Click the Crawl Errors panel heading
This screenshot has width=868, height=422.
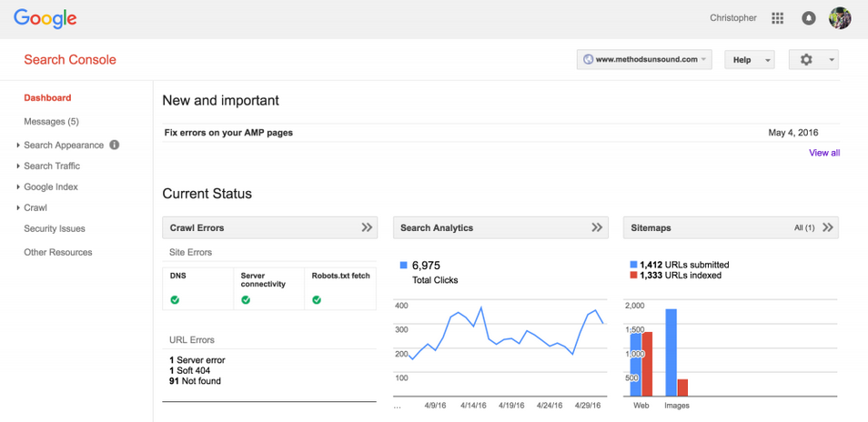tap(197, 227)
